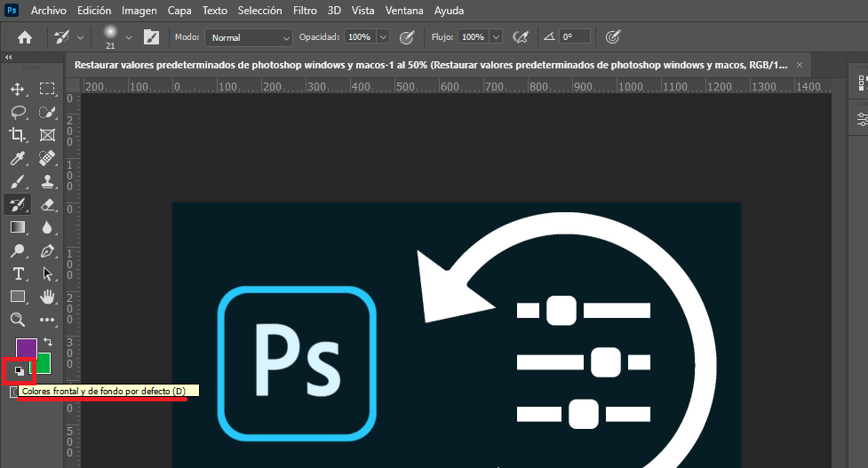
Task: Select the Horizontal Type tool
Action: (18, 274)
